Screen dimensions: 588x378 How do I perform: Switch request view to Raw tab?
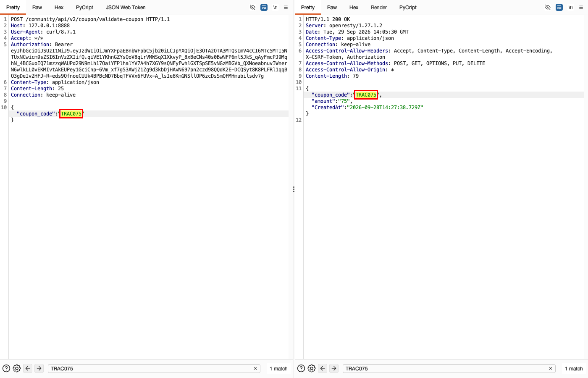pos(37,8)
